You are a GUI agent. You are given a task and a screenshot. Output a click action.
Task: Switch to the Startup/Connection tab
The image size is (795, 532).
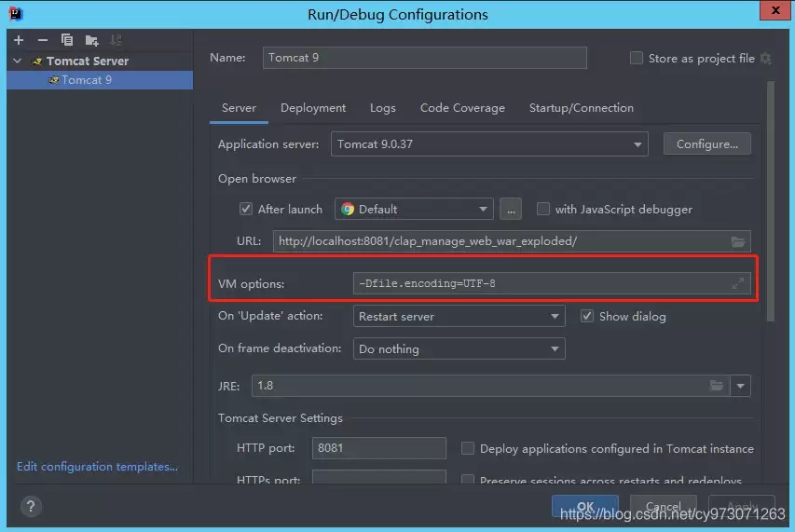coord(581,108)
